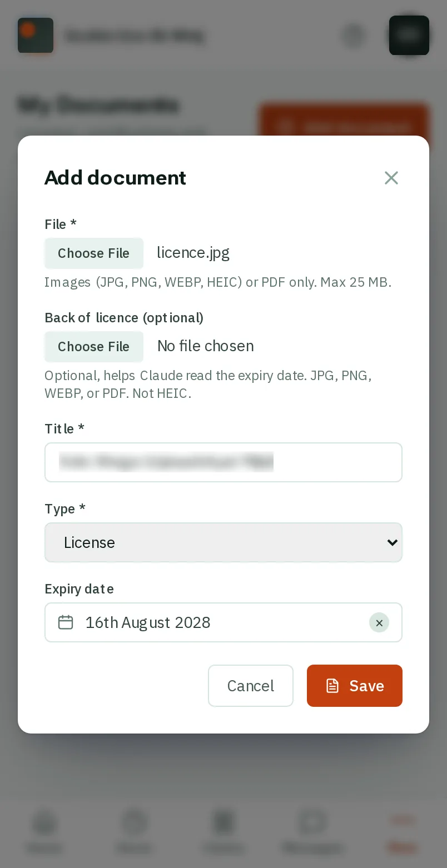Open the user avatar in top-right corner
447x868 pixels.
409,36
